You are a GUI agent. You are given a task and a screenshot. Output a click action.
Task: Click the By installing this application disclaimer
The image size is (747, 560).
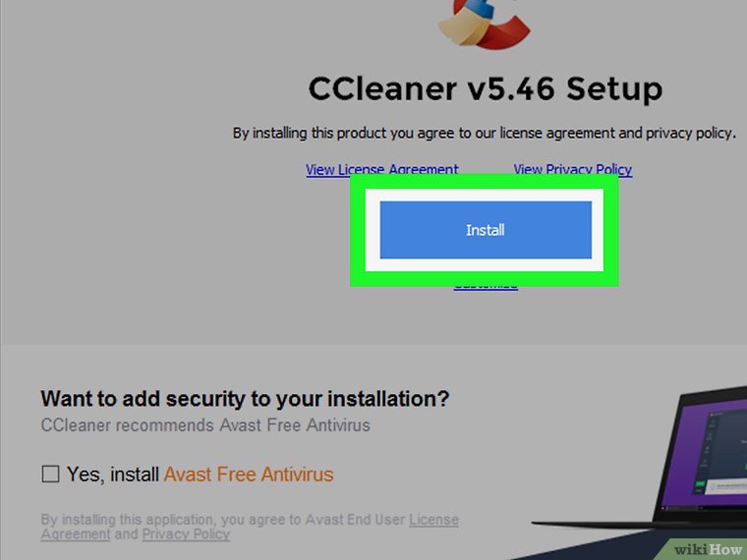250,527
